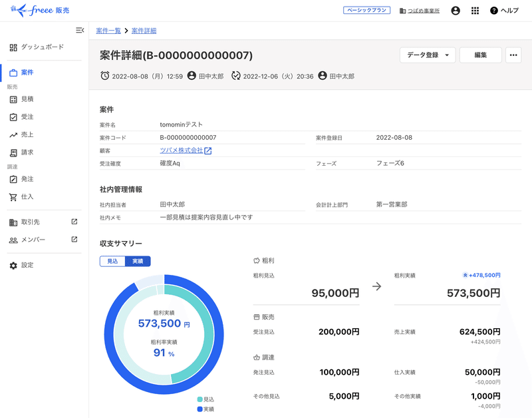Click the 粗利実績 573,500円 chart center value

[164, 323]
